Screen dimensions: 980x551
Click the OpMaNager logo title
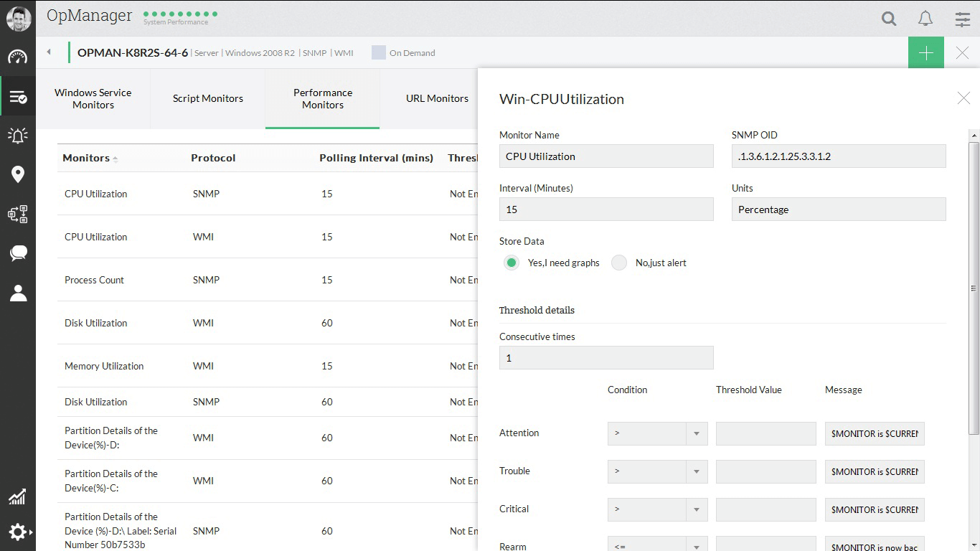click(90, 15)
